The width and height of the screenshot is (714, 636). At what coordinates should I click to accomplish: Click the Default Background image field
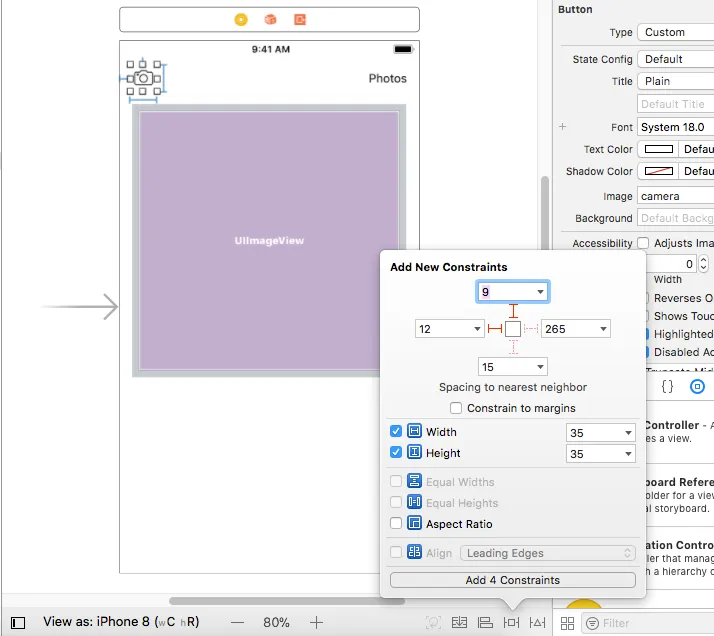pos(676,218)
